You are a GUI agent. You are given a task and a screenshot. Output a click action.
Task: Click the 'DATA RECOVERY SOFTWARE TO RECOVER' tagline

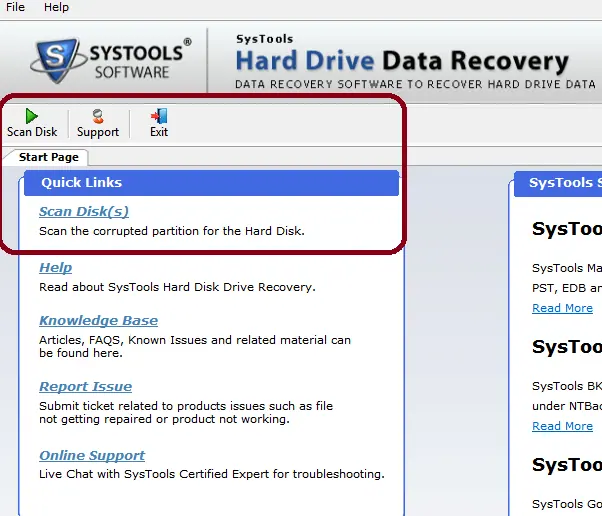pyautogui.click(x=415, y=84)
